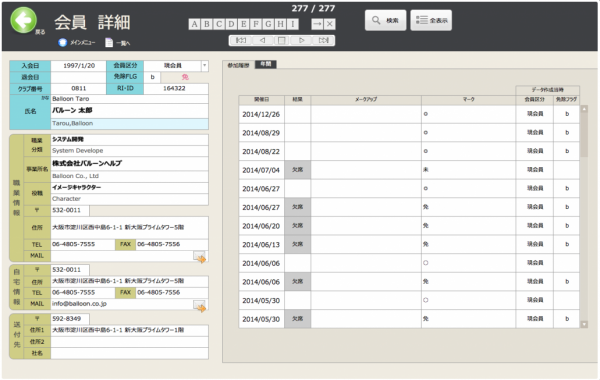Jump to the first record

pyautogui.click(x=241, y=40)
